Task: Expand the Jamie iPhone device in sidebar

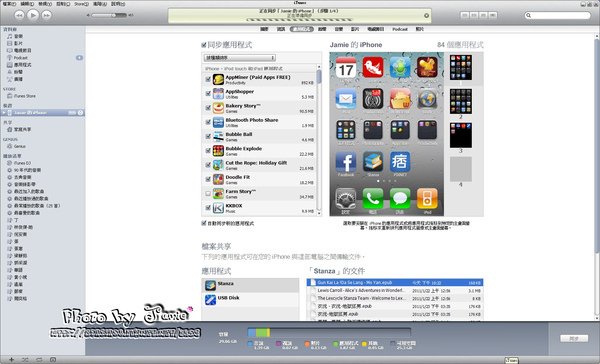Action: (4, 113)
